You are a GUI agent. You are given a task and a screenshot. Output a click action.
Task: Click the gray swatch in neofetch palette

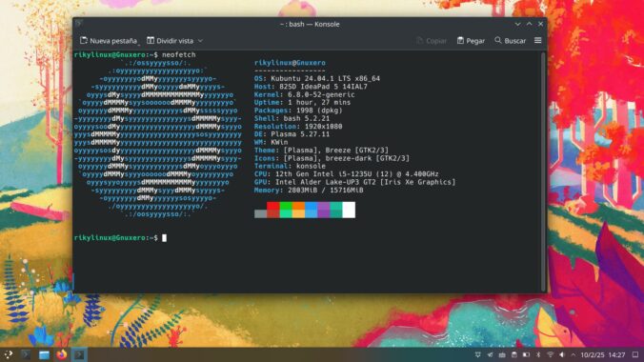[x=260, y=213]
